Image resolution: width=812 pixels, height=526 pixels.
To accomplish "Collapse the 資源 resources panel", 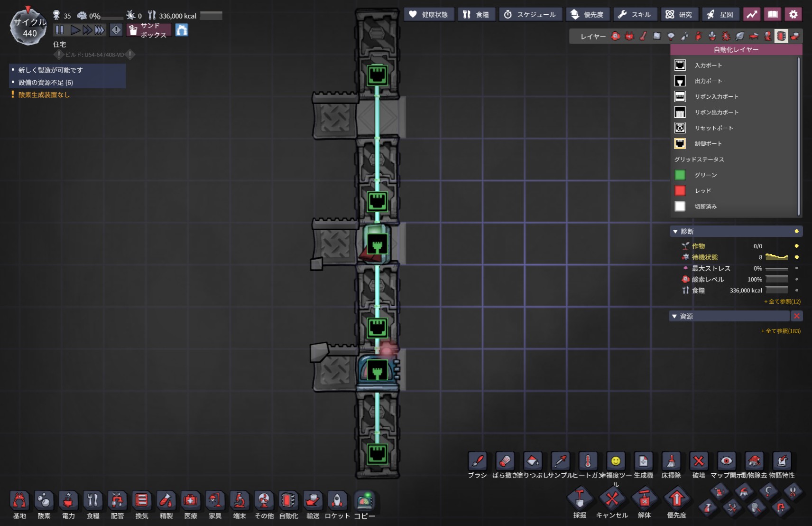I will (x=674, y=316).
